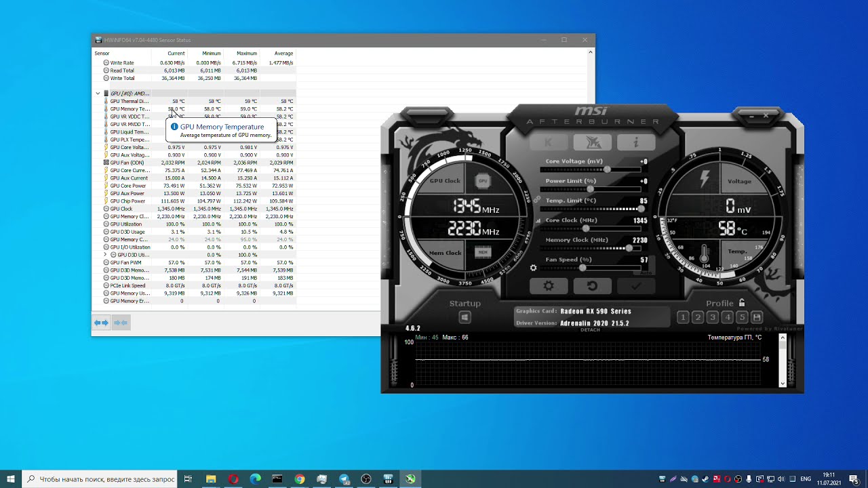Screen dimensions: 868x488
Task: Click the thermometer icon in the temperature gauge
Action: click(705, 253)
